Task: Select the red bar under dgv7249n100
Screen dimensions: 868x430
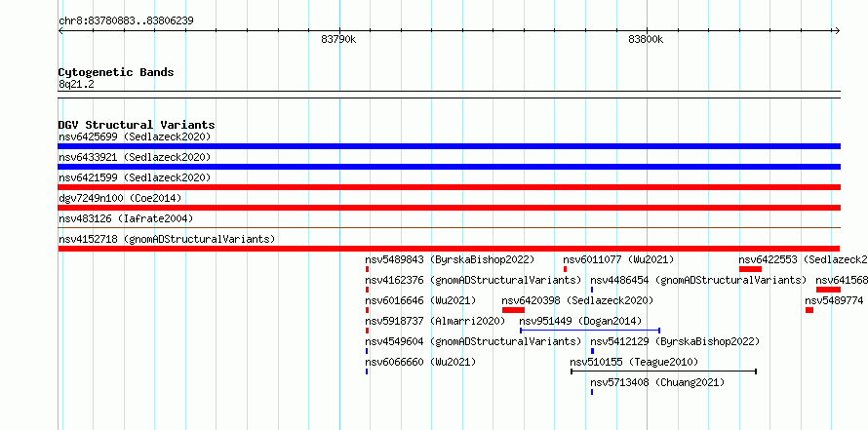Action: [449, 208]
